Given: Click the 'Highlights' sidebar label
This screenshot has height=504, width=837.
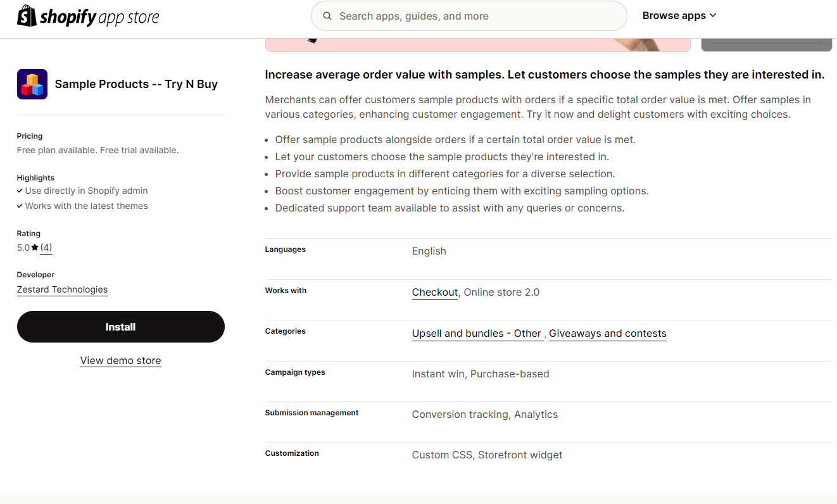Looking at the screenshot, I should coord(35,178).
